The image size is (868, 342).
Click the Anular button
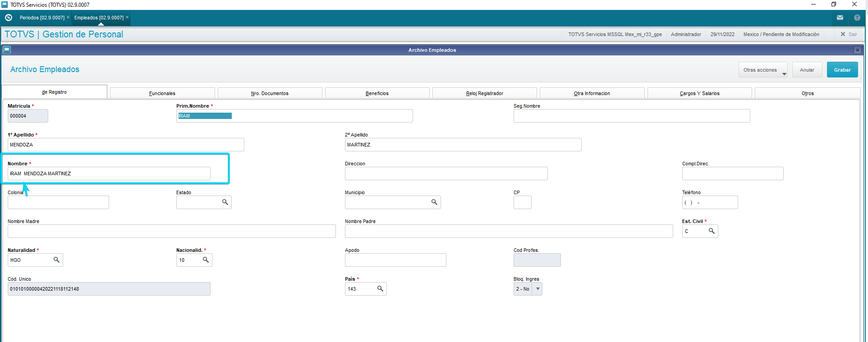[807, 70]
